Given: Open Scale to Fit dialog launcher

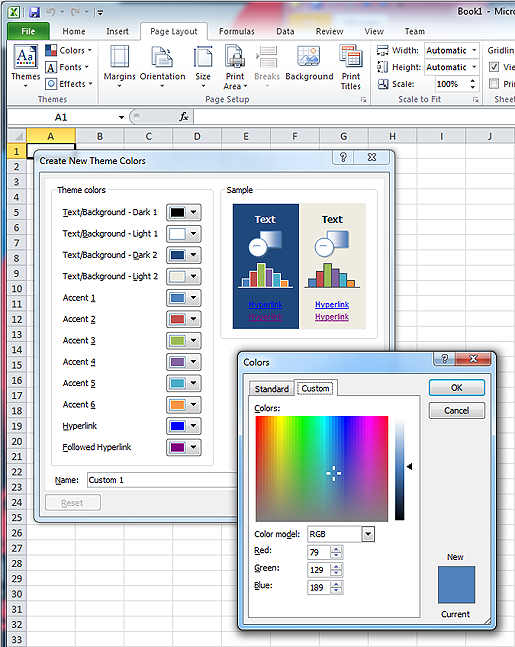Looking at the screenshot, I should point(475,99).
